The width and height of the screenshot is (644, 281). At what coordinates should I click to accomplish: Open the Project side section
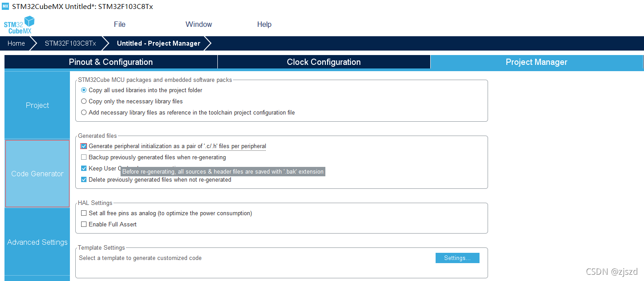[37, 105]
